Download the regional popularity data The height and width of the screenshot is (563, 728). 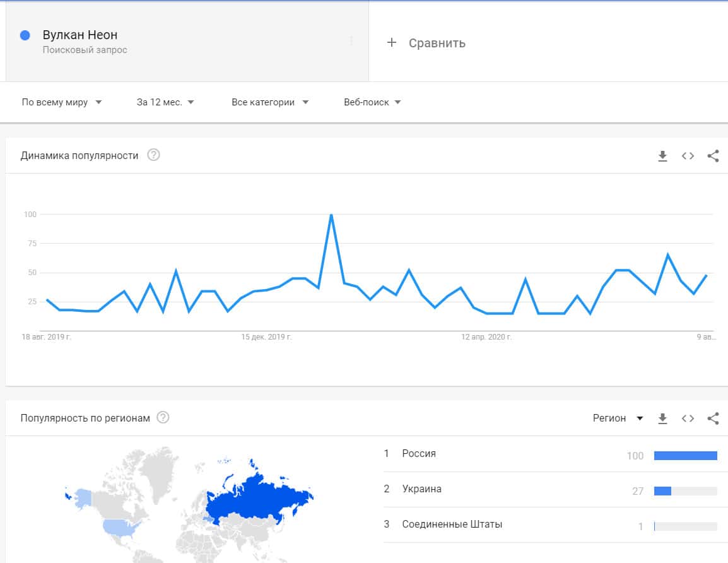662,418
